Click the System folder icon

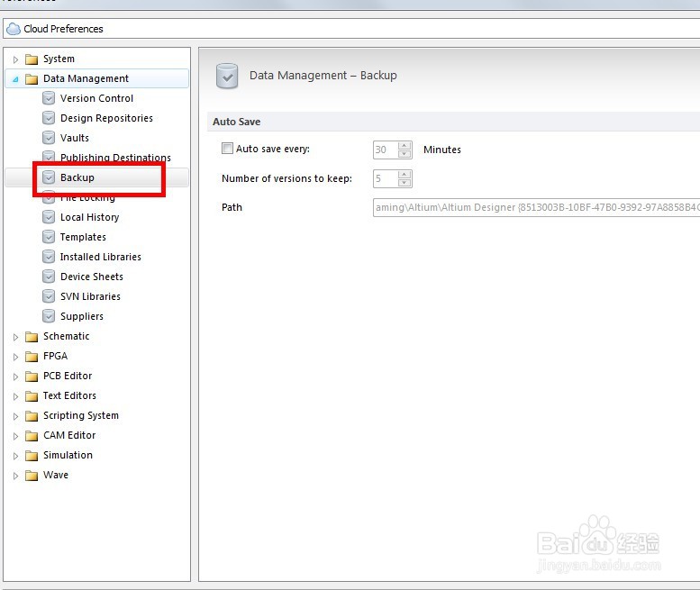click(x=32, y=59)
